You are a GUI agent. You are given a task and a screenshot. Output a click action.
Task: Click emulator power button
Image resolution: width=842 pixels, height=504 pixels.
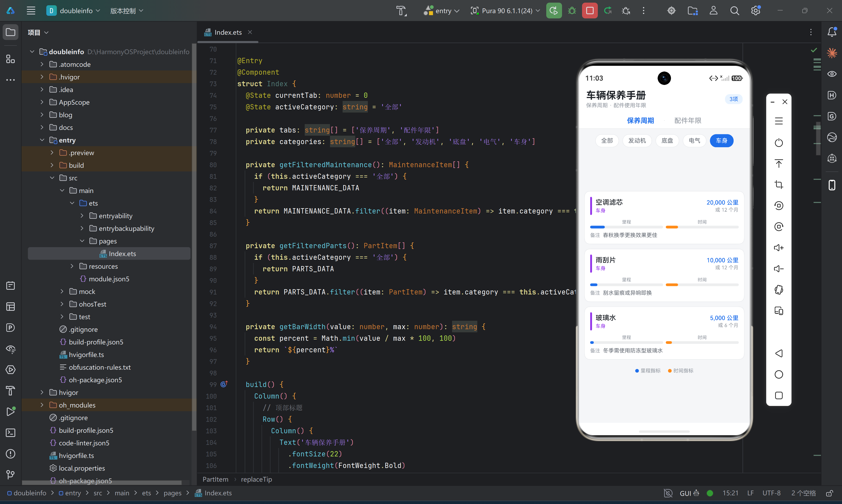[x=779, y=143]
